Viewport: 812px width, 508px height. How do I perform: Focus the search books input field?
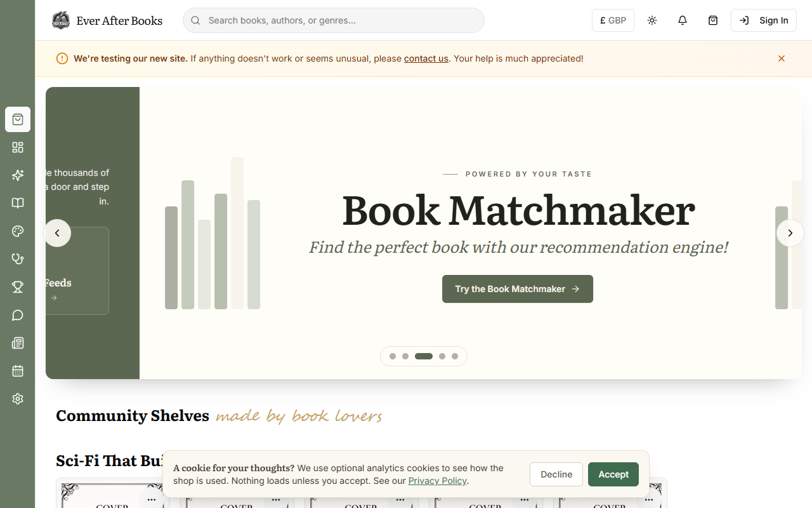pos(334,20)
